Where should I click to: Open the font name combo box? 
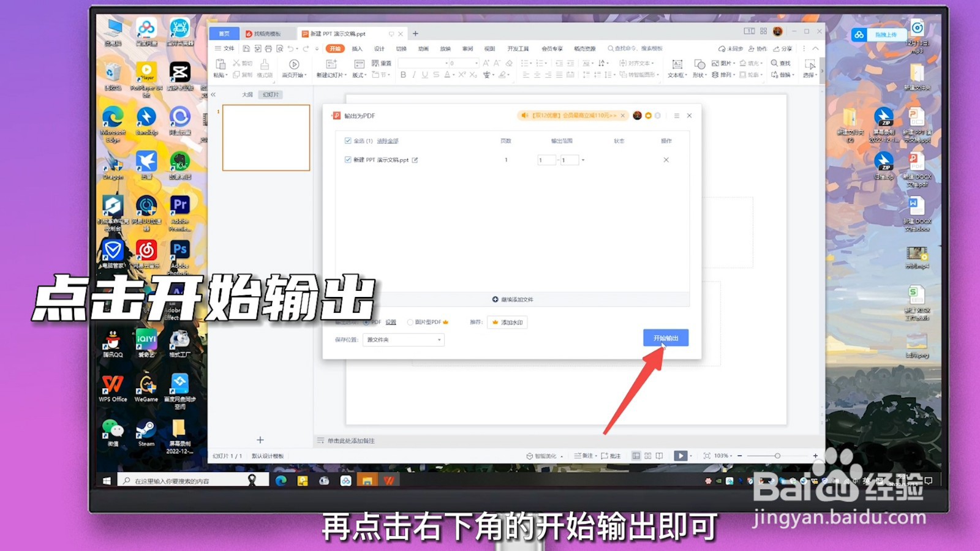(423, 63)
